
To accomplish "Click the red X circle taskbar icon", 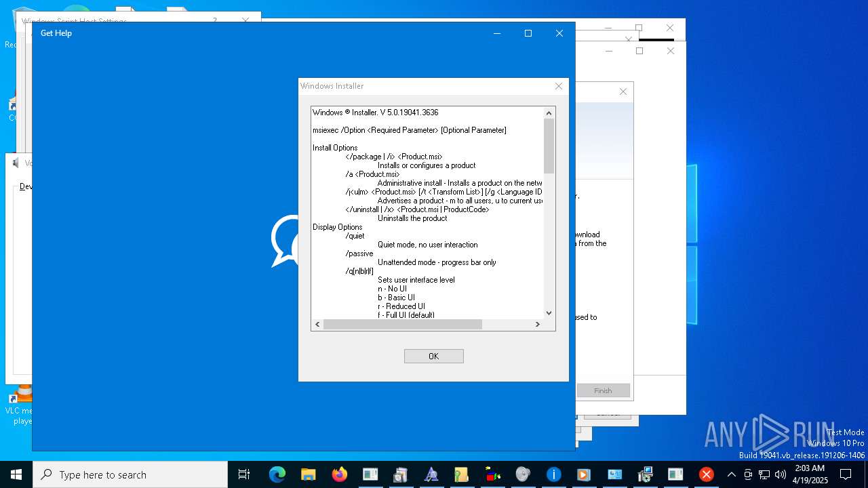I will pos(706,474).
